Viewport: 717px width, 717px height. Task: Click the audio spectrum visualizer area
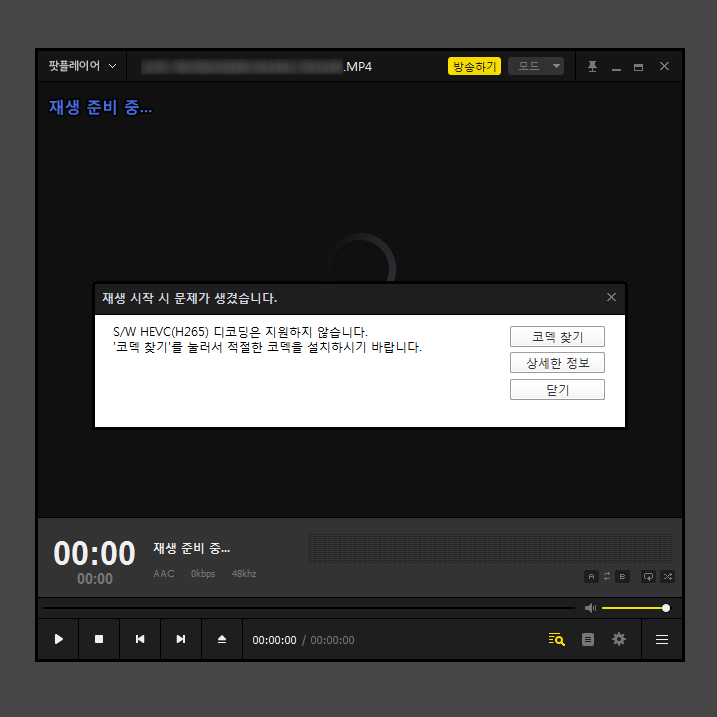[x=490, y=548]
